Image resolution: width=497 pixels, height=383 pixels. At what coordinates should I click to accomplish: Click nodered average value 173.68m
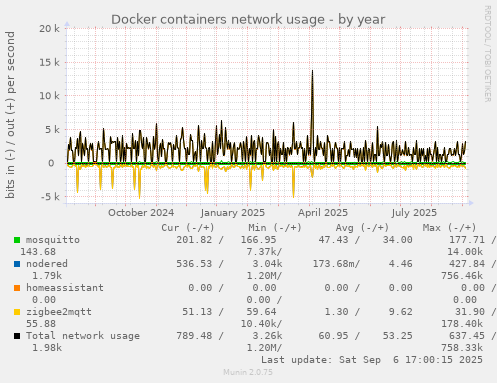pos(335,264)
